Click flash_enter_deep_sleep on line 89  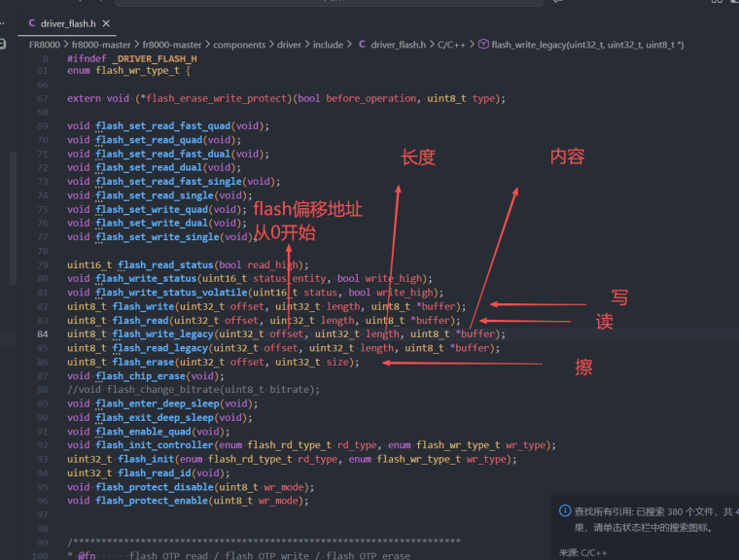[x=158, y=404]
